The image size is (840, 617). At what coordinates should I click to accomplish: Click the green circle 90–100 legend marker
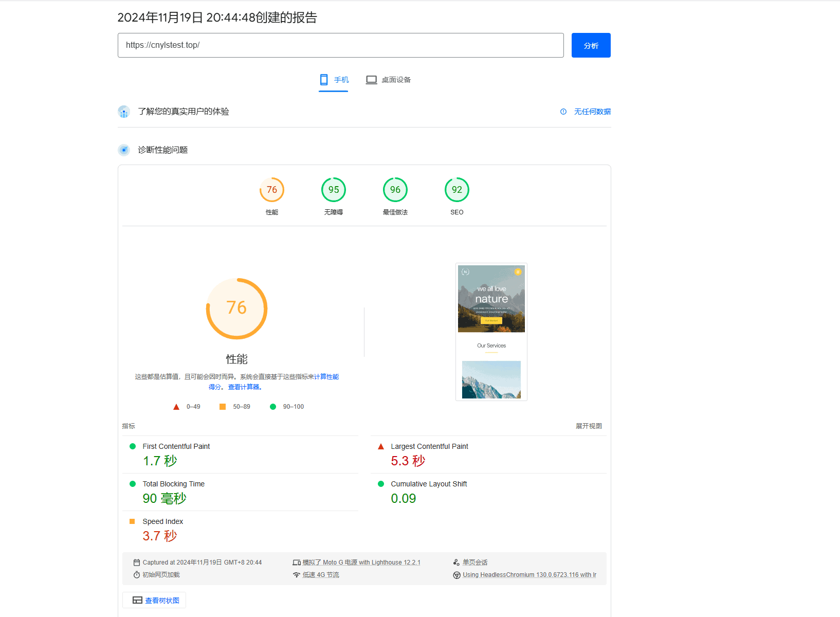(x=273, y=407)
